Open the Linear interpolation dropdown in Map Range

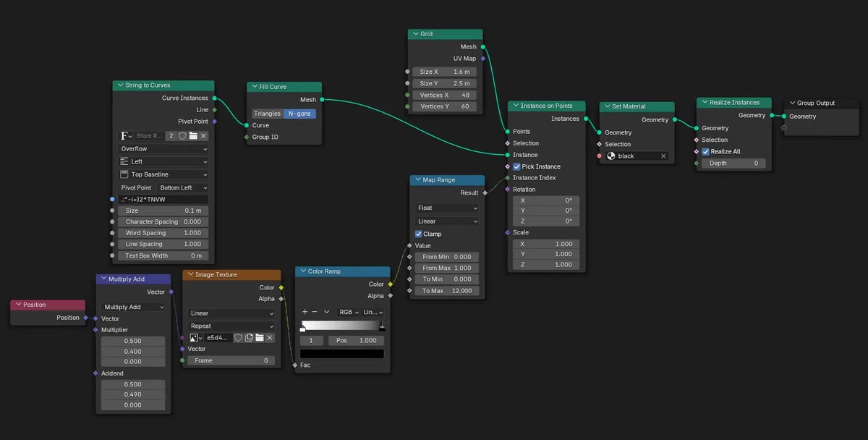coord(447,221)
